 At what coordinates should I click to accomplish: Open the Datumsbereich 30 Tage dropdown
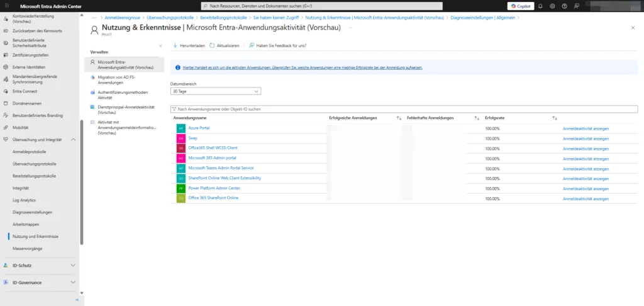(215, 91)
